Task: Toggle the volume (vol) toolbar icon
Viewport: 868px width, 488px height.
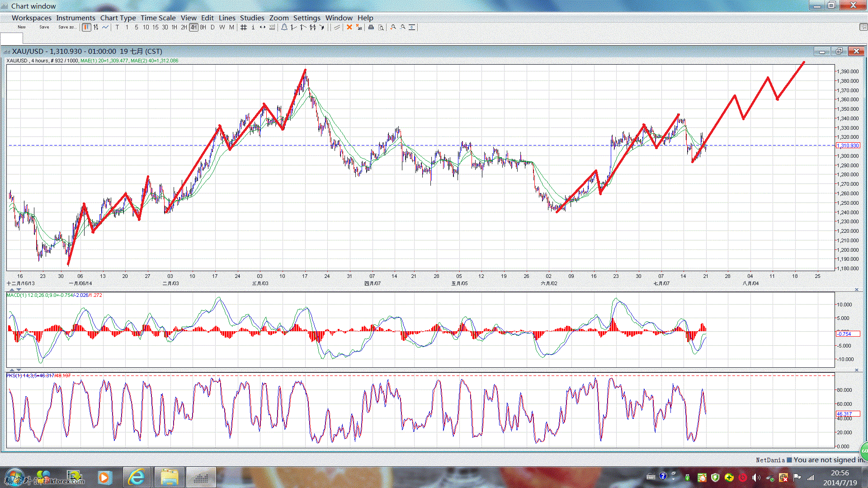Action: pyautogui.click(x=272, y=27)
